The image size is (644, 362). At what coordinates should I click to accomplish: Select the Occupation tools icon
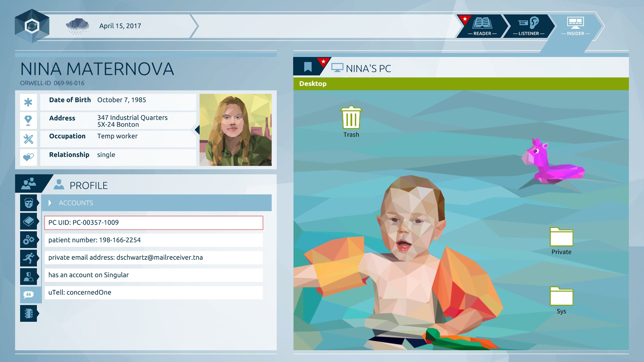pyautogui.click(x=29, y=139)
